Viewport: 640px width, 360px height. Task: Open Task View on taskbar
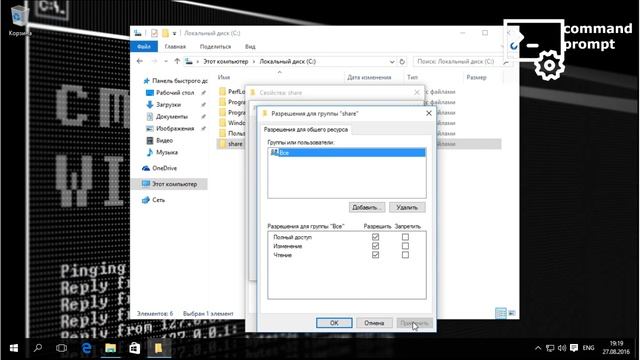(61, 348)
